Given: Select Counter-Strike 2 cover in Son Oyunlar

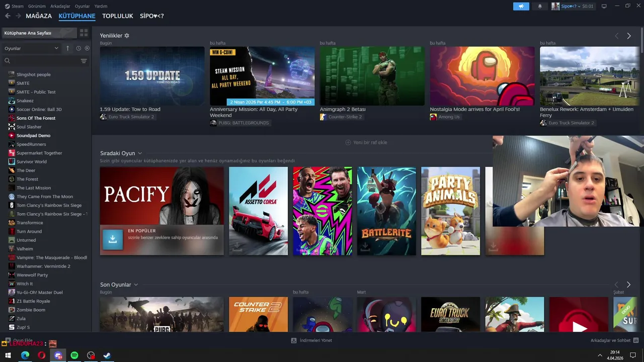Looking at the screenshot, I should pyautogui.click(x=258, y=314).
